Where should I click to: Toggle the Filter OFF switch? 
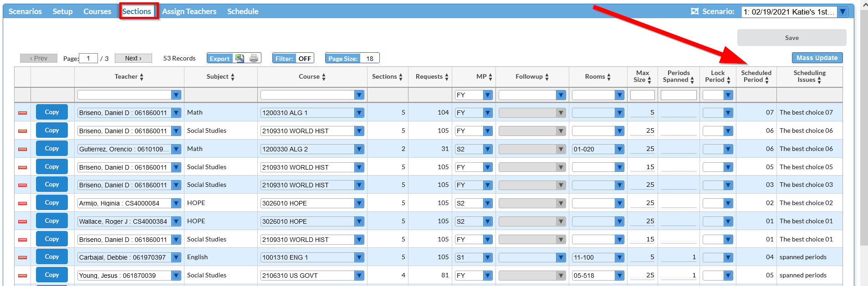point(304,58)
